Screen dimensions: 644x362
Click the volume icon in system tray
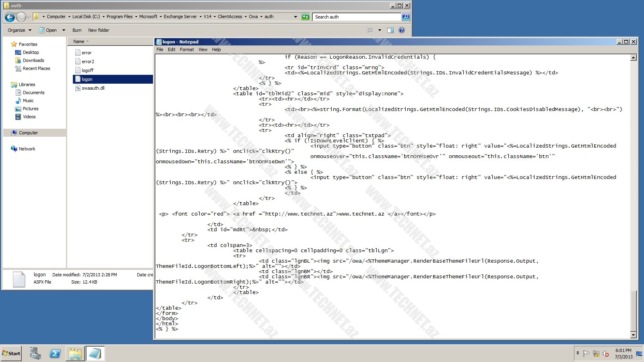point(605,354)
